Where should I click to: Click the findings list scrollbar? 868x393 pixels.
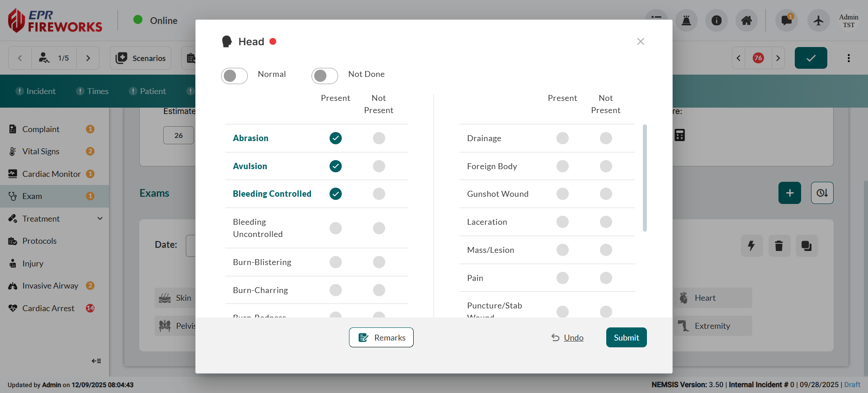click(645, 178)
